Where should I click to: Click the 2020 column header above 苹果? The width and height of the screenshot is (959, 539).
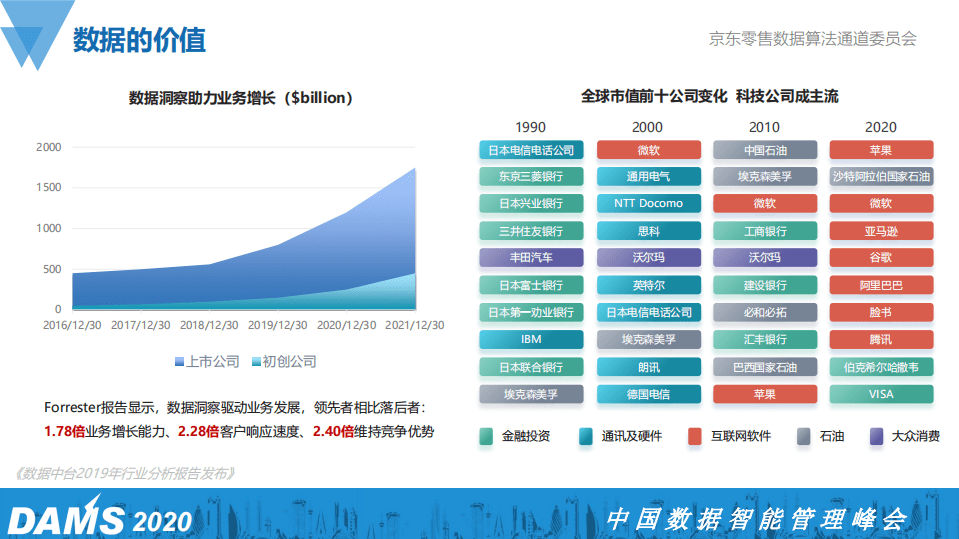click(x=881, y=127)
